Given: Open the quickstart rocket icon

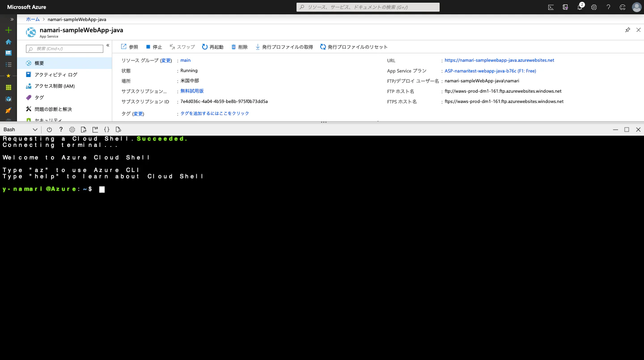Looking at the screenshot, I should [8, 110].
